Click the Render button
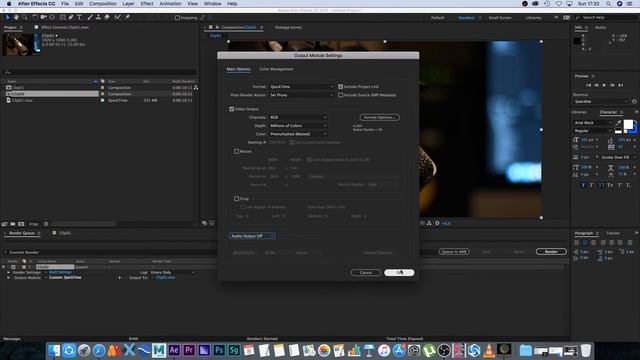Image resolution: width=640 pixels, height=360 pixels. pyautogui.click(x=551, y=251)
